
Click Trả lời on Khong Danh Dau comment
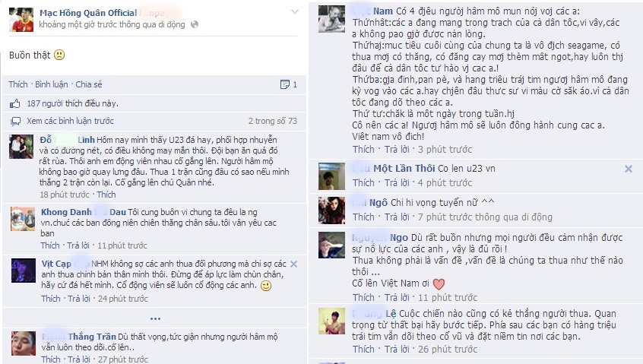pos(78,245)
